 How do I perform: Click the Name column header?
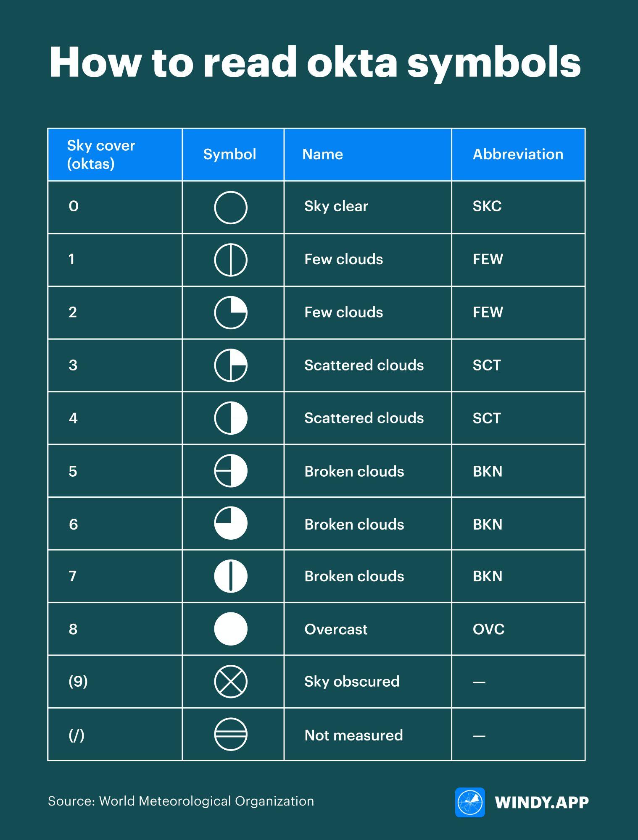[x=322, y=155]
